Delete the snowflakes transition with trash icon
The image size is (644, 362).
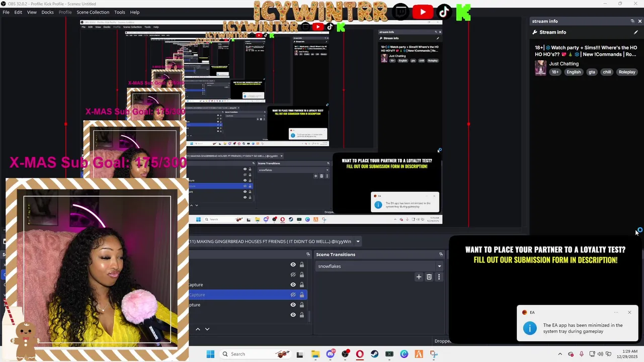point(429,277)
